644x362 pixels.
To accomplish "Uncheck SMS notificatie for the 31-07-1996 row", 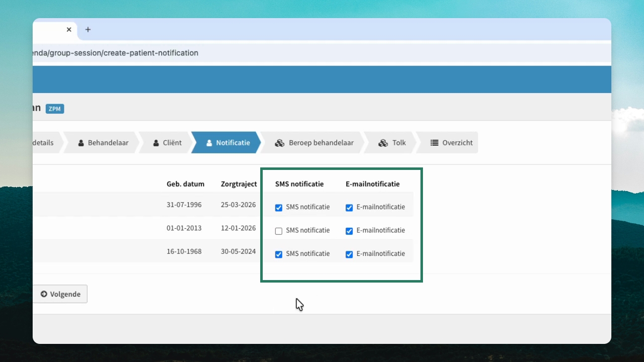I will 279,208.
